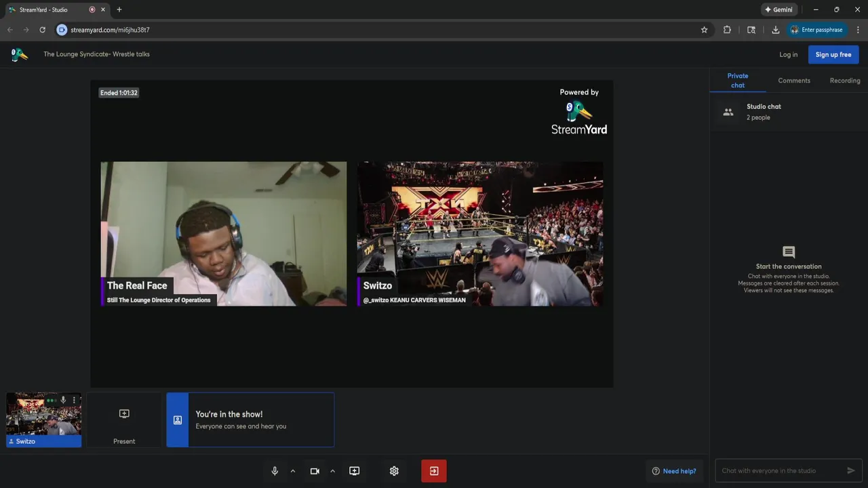The image size is (868, 488).
Task: Click the forward navigation arrow
Action: pos(26,30)
